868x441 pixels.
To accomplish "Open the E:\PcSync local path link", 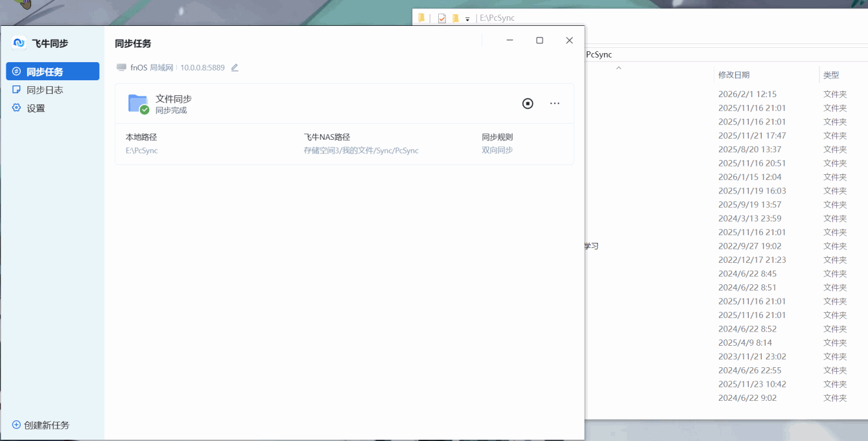I will tap(141, 150).
